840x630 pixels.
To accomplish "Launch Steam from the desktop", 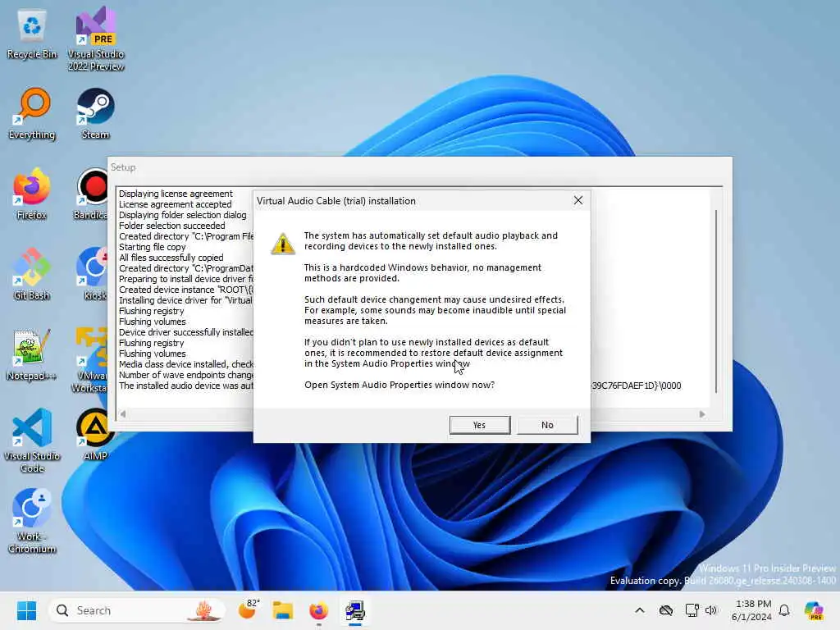I will coord(95,113).
